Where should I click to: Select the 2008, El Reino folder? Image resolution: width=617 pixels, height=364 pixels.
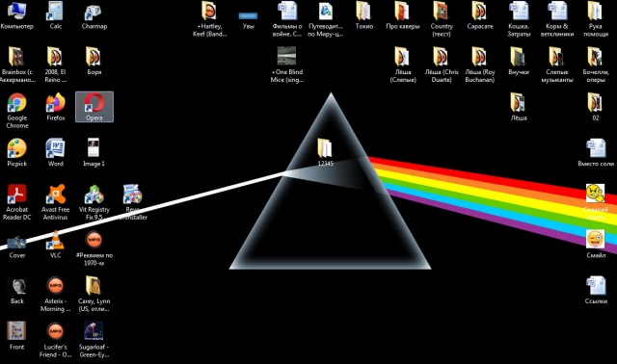point(56,65)
